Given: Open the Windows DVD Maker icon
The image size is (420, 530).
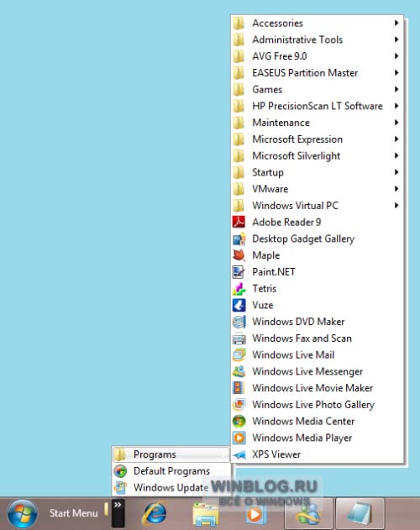Looking at the screenshot, I should tap(239, 322).
